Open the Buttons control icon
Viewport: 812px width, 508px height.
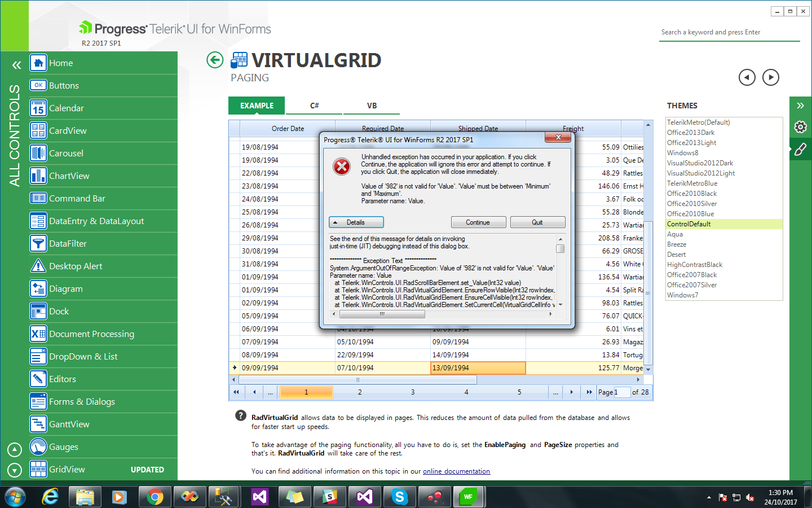(38, 85)
